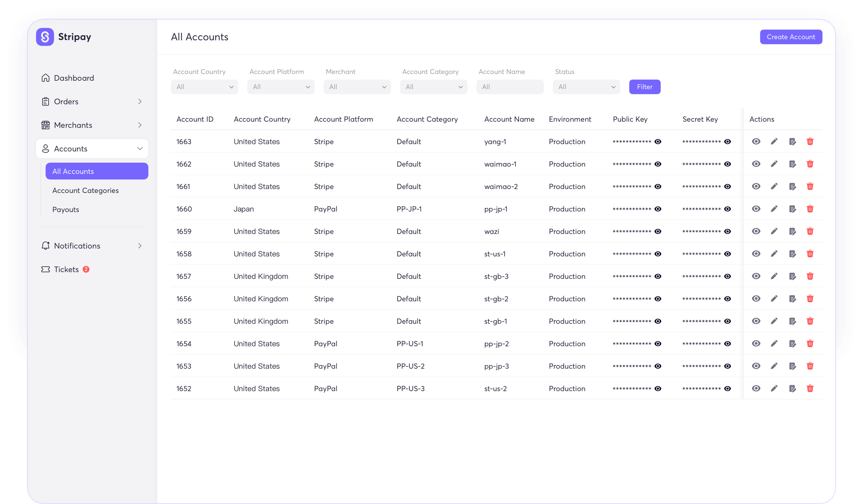This screenshot has width=863, height=504.
Task: Reveal public key for account 1652
Action: pyautogui.click(x=658, y=389)
